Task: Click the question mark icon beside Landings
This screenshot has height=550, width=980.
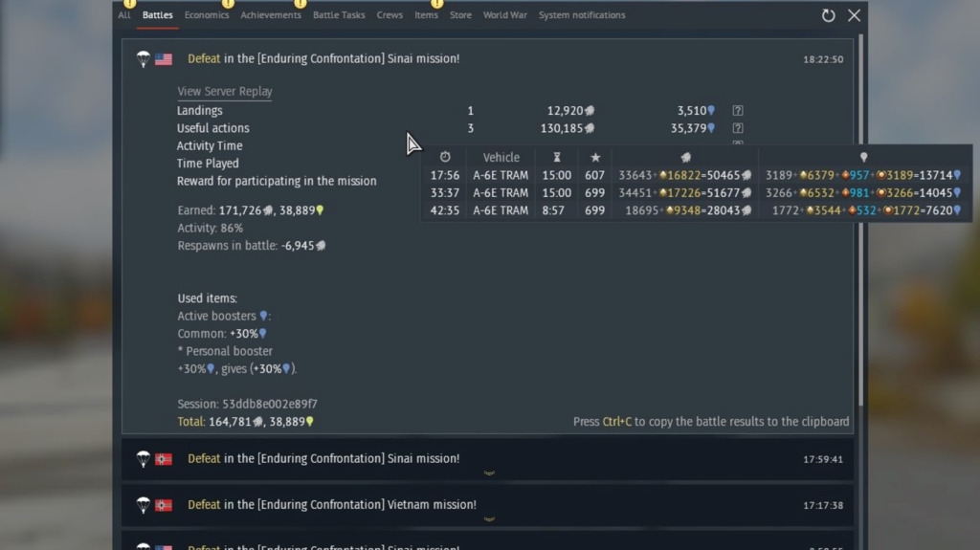Action: point(738,111)
